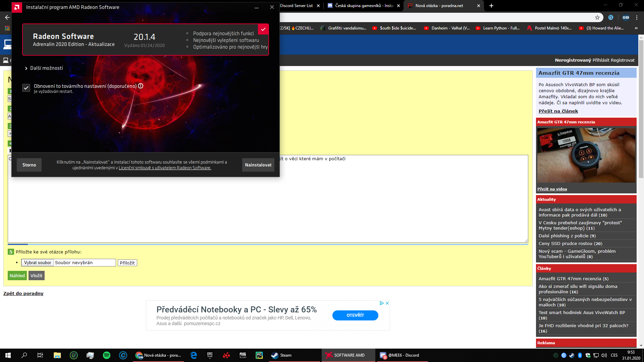The height and width of the screenshot is (362, 644).
Task: Click the Nainstalovat button
Action: [258, 165]
